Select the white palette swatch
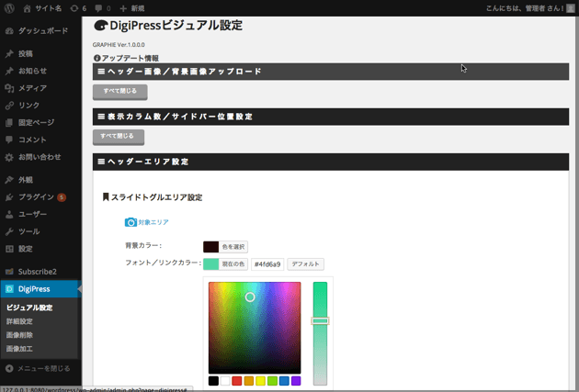 (225, 381)
